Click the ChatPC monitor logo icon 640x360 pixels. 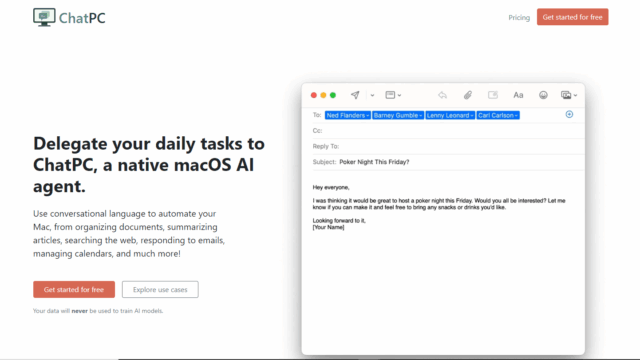tap(44, 17)
